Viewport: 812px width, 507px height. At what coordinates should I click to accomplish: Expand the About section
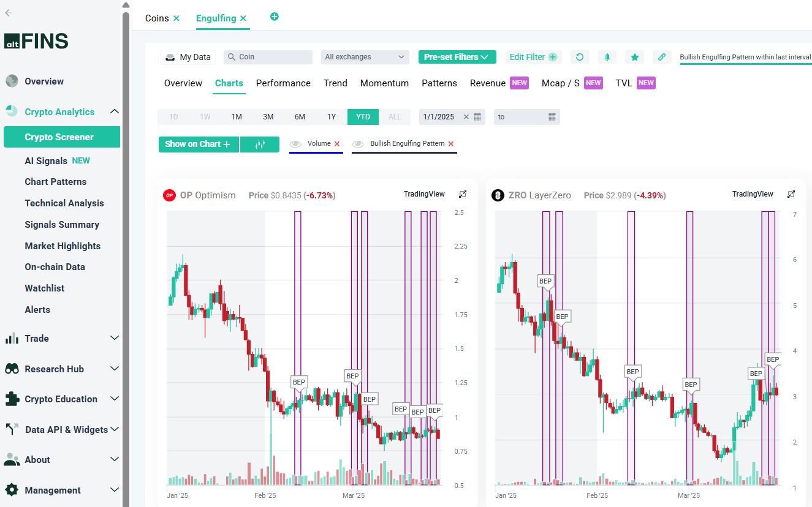point(114,459)
